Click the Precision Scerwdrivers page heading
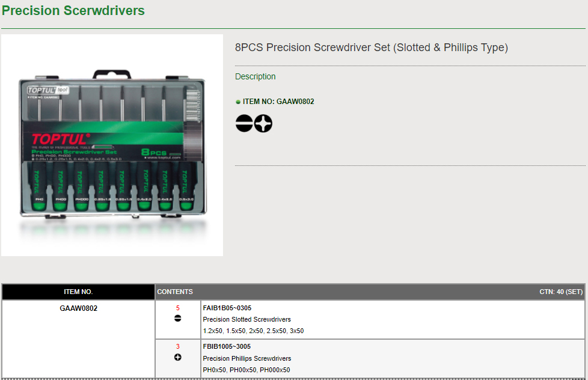This screenshot has height=380, width=588. (73, 10)
